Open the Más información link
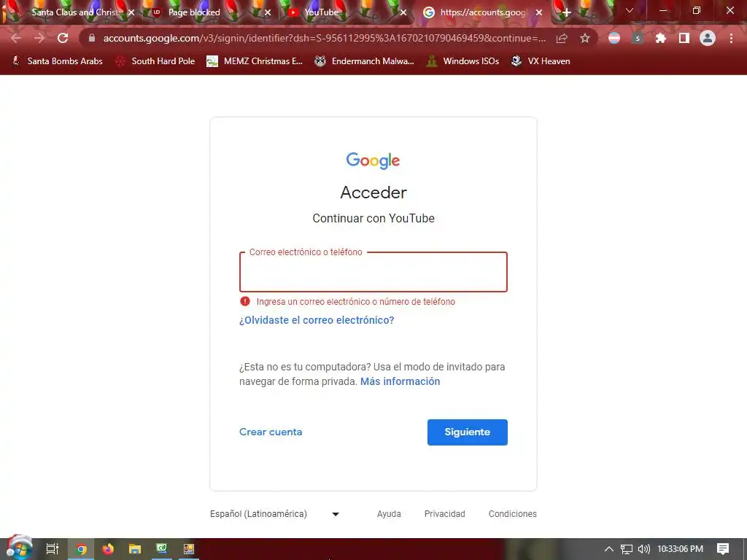 [400, 381]
